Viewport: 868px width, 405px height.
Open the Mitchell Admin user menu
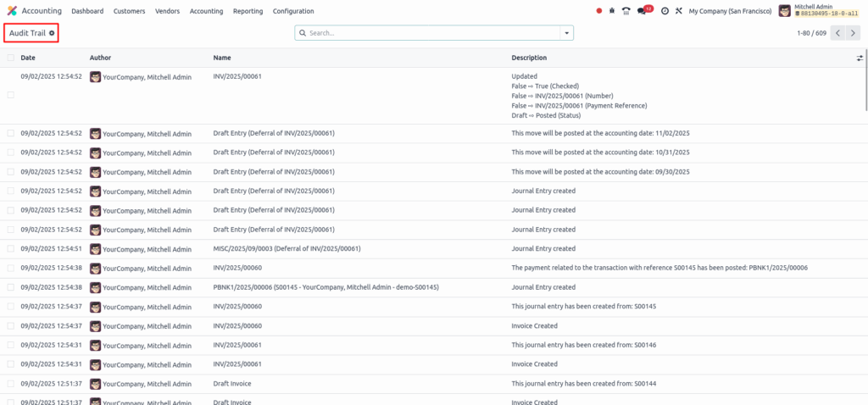click(821, 10)
